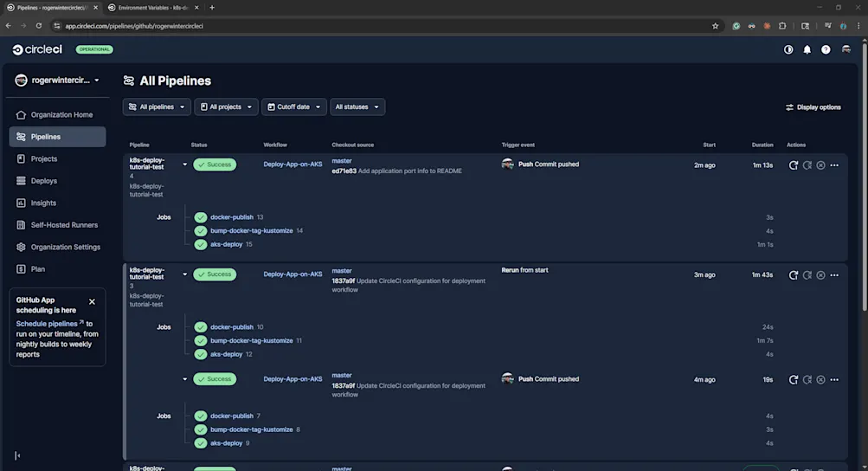This screenshot has width=868, height=471.
Task: Click the Start column header
Action: [709, 145]
